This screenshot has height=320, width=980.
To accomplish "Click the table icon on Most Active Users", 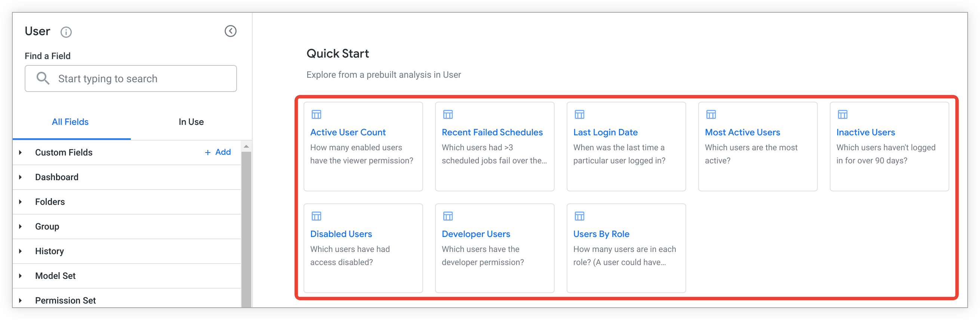I will pos(711,114).
